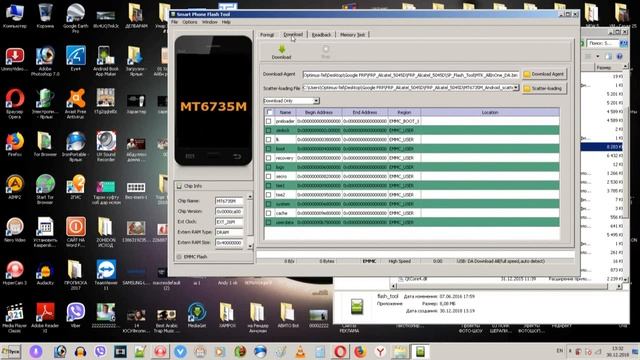The image size is (640, 360).
Task: Open the Recycle Bin desktop icon
Action: point(45,16)
